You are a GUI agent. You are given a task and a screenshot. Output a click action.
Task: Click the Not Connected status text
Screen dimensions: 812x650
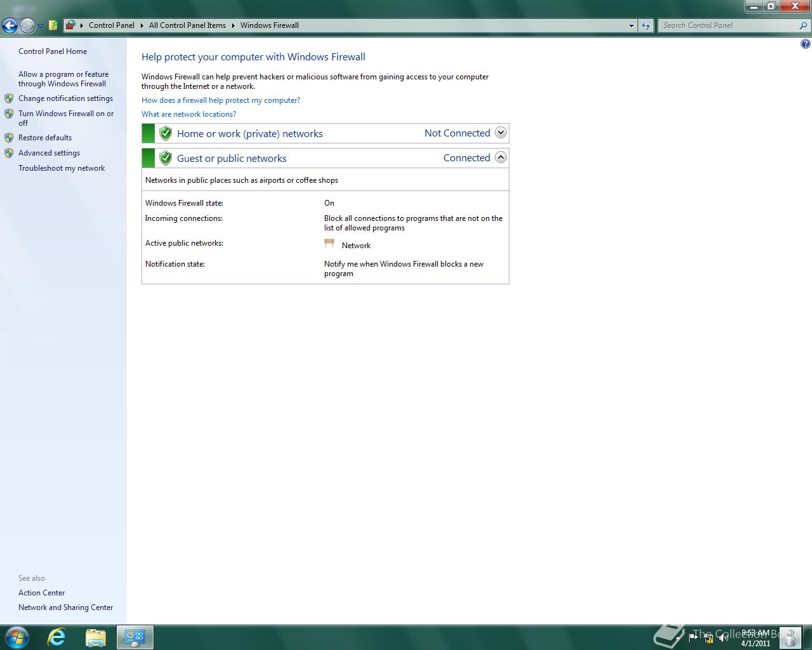[457, 133]
